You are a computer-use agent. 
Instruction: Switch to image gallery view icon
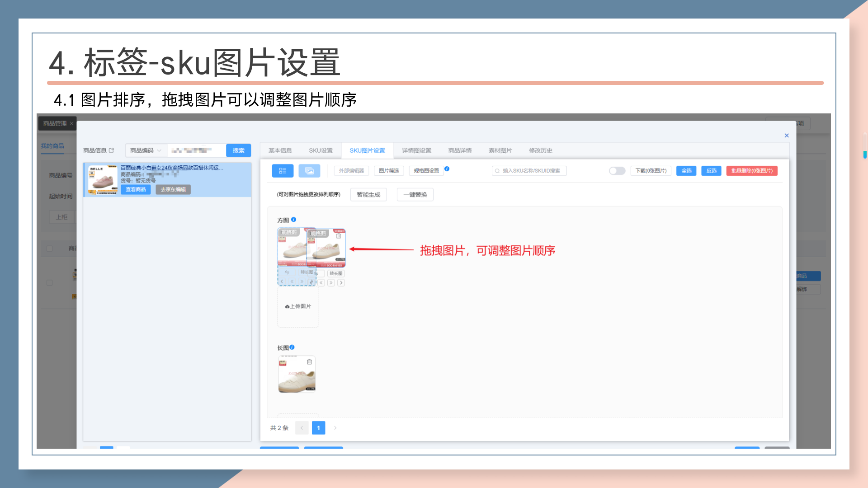(x=309, y=171)
